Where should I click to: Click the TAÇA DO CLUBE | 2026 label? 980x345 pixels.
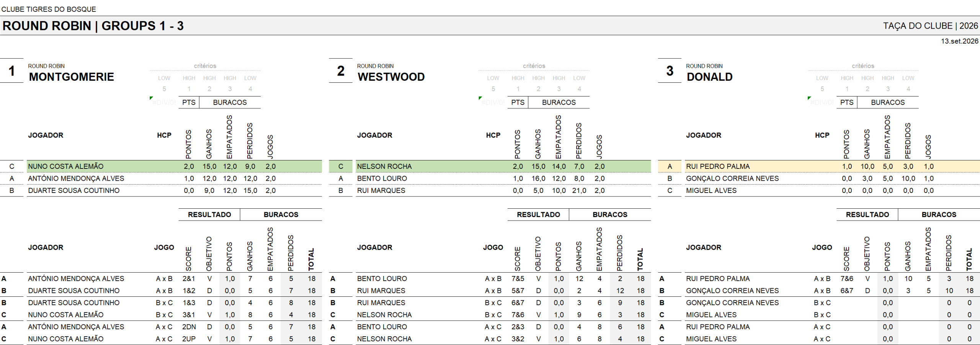point(930,26)
